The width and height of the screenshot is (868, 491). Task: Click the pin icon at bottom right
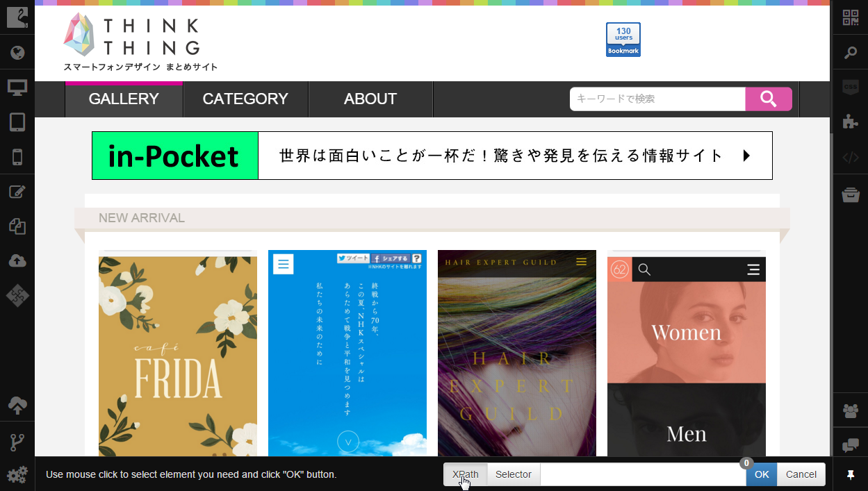[851, 475]
